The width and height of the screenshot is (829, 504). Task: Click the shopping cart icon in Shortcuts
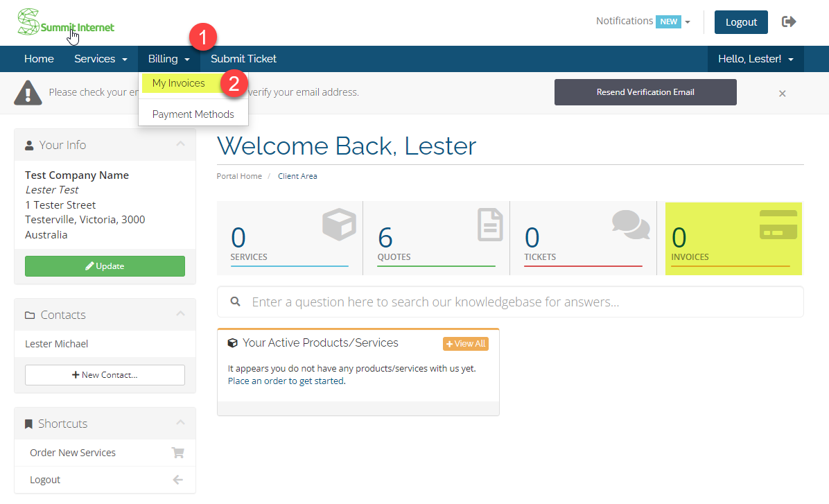point(177,453)
